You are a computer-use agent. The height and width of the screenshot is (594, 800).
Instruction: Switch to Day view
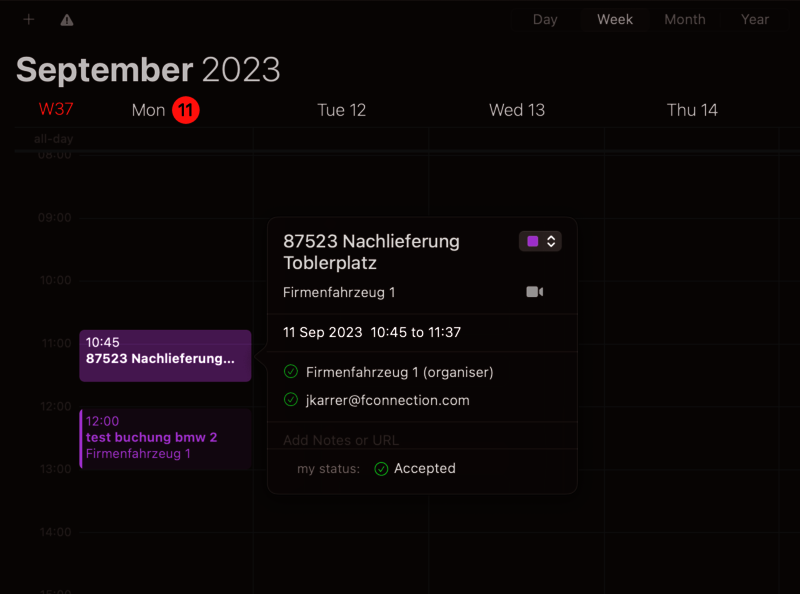click(545, 19)
